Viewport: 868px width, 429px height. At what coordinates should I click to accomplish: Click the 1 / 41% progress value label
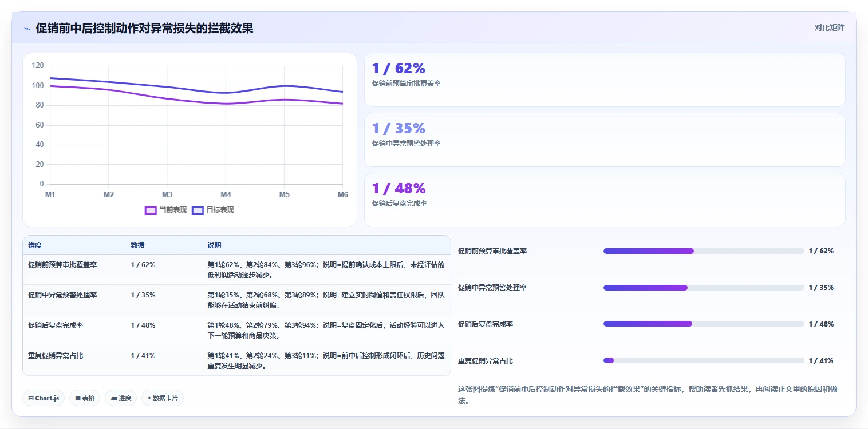pyautogui.click(x=820, y=361)
